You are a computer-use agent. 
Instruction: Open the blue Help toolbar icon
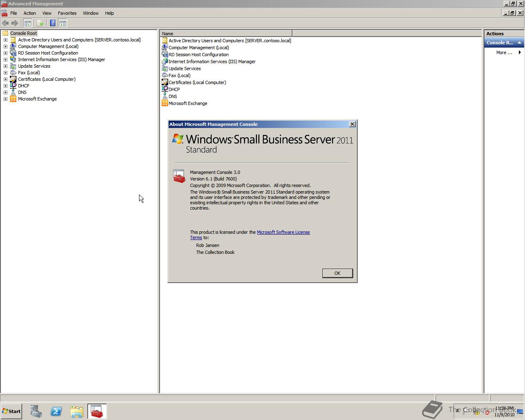click(52, 23)
